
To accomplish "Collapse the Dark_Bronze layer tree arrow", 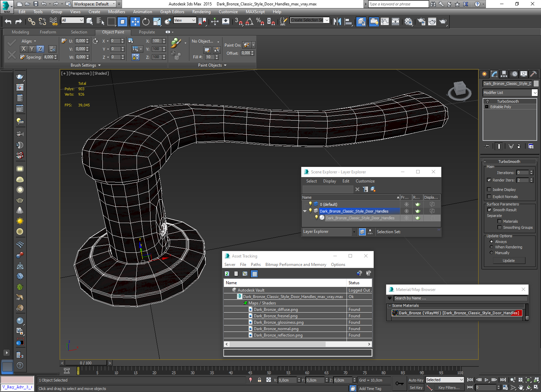I will pyautogui.click(x=305, y=211).
